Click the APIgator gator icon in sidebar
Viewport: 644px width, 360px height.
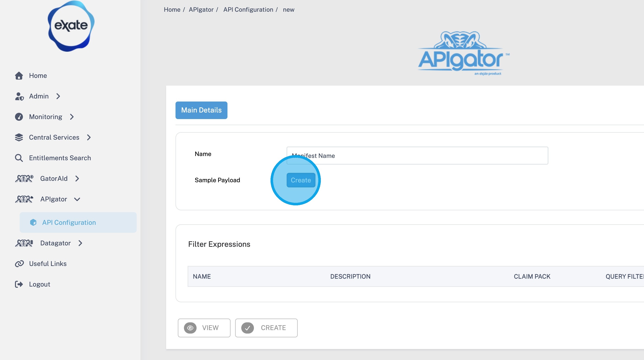(24, 199)
